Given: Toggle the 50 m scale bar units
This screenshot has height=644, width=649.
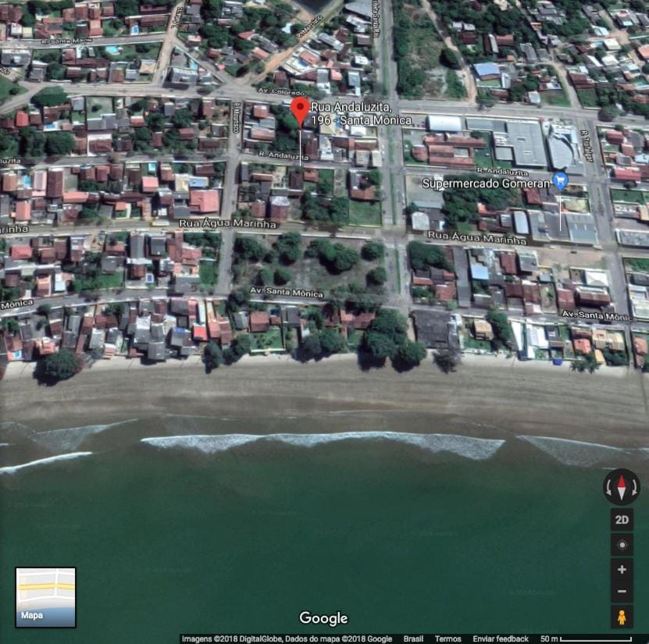Looking at the screenshot, I should pos(586,639).
